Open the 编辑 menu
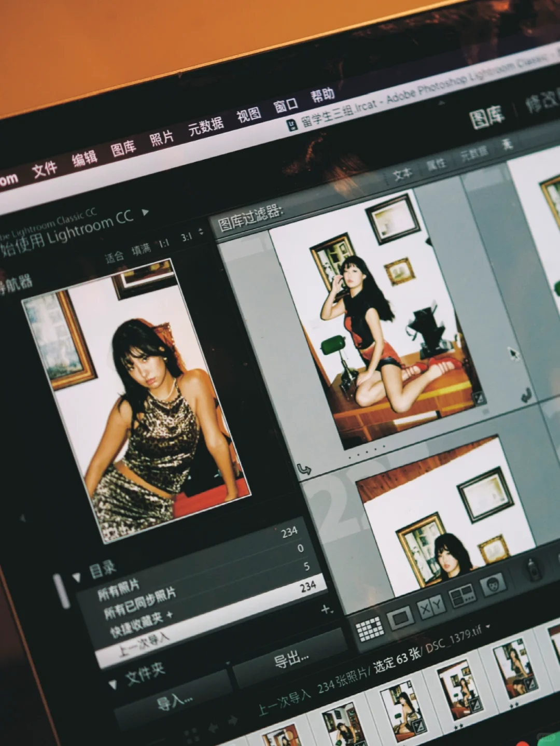Screen dimensions: 560x746 (x=83, y=159)
